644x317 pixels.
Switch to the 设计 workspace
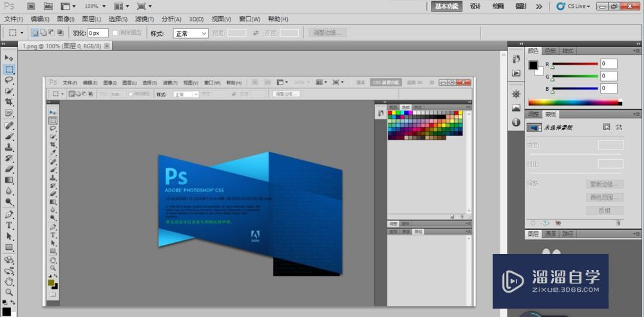coord(475,6)
